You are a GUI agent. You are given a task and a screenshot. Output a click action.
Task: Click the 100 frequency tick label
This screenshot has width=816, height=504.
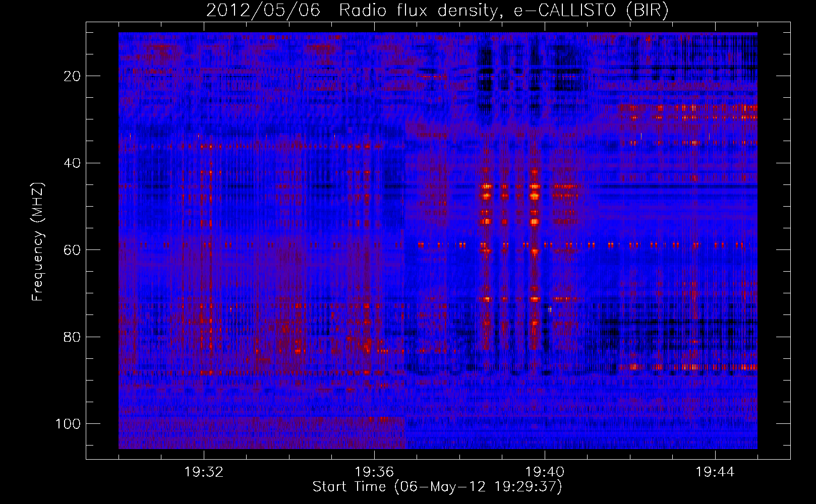tap(68, 424)
